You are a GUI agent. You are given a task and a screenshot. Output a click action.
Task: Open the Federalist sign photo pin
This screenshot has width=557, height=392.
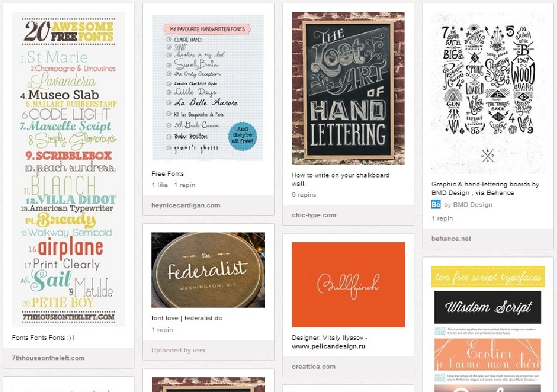pos(208,270)
